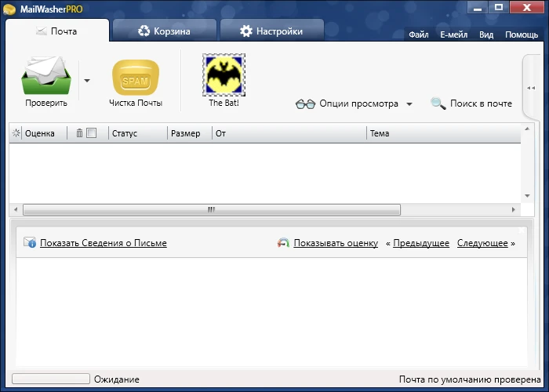Open the Настройки tab
Screen dimensions: 549x392
tap(271, 31)
